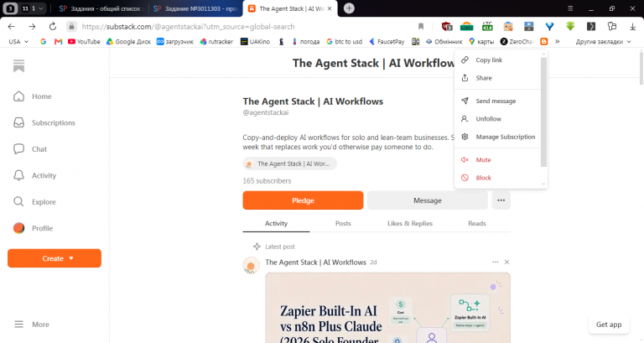
Task: Select Send message menu entry
Action: point(498,101)
